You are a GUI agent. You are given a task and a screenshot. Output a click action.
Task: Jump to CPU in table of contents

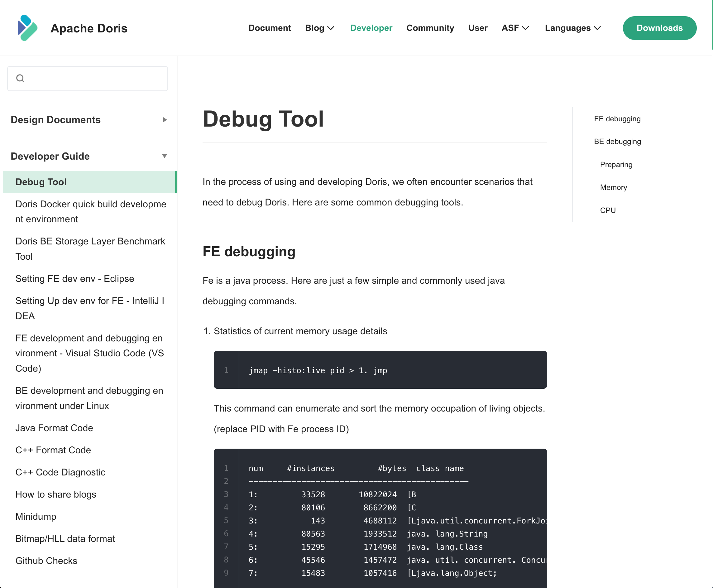point(608,210)
